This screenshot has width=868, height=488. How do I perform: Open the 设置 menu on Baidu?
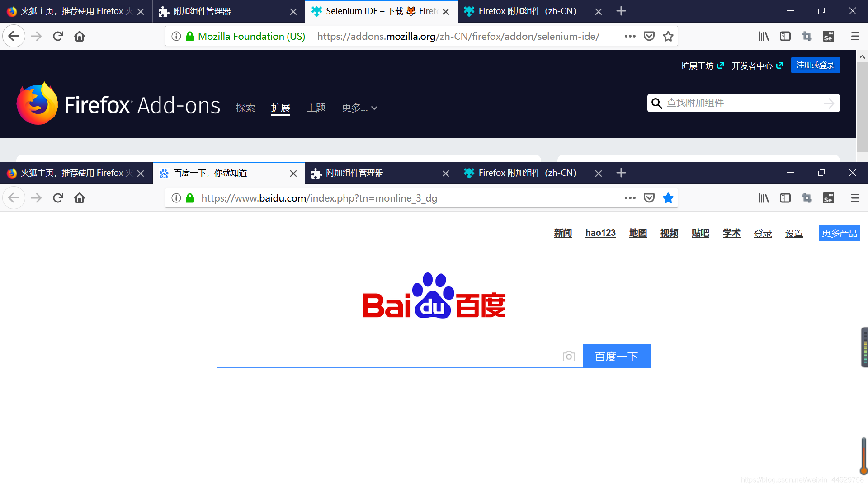coord(794,233)
